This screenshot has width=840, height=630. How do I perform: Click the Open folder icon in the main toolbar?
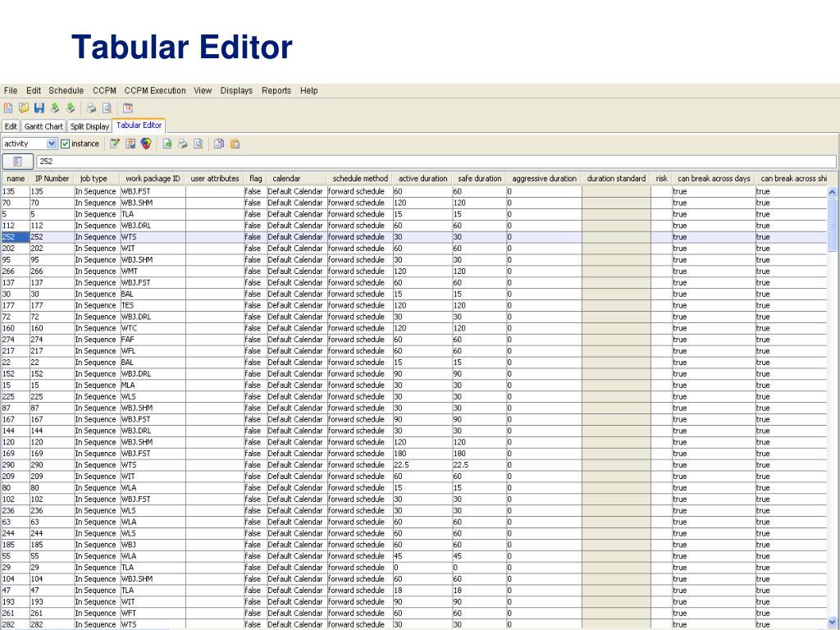(24, 108)
